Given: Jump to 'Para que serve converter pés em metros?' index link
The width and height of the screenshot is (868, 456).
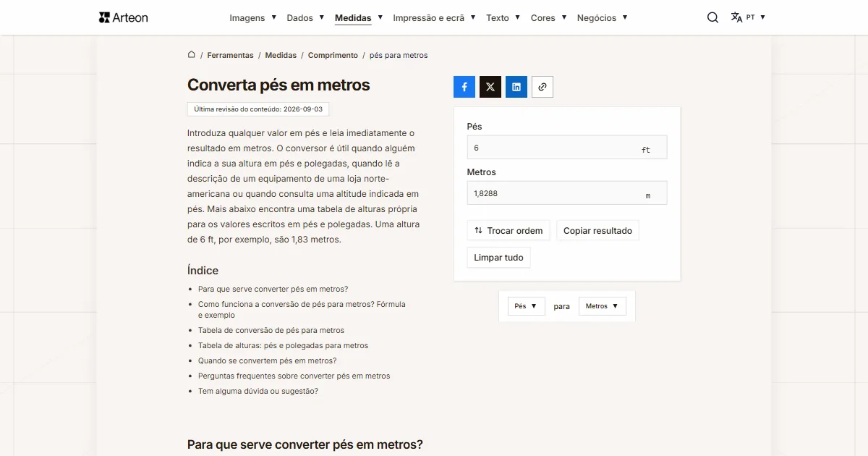Looking at the screenshot, I should [x=273, y=289].
